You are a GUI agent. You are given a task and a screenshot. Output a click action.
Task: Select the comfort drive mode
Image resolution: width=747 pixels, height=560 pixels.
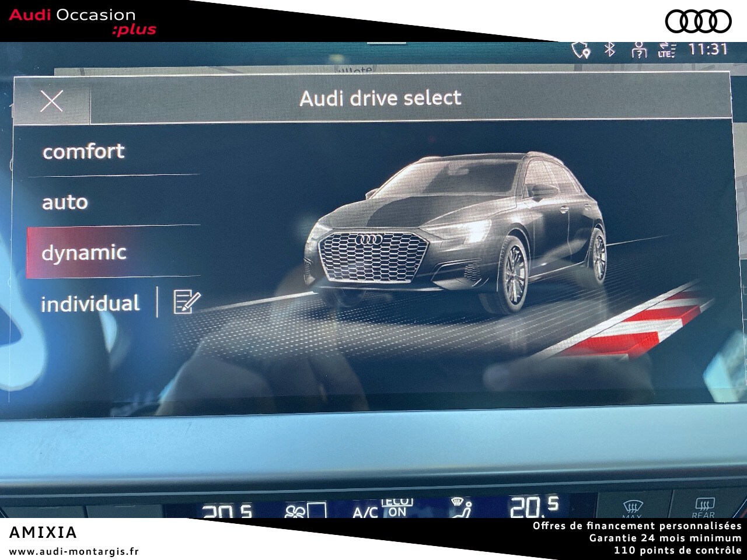[82, 150]
